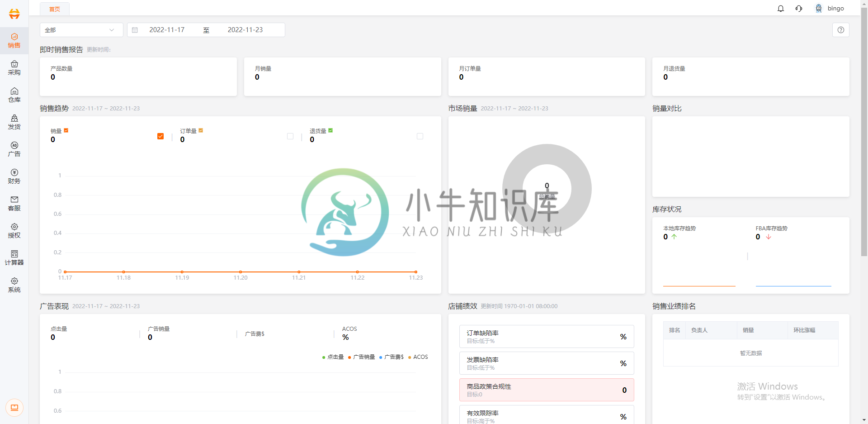Click the 暂无数据 empty table text
Image resolution: width=868 pixels, height=424 pixels.
coord(751,353)
